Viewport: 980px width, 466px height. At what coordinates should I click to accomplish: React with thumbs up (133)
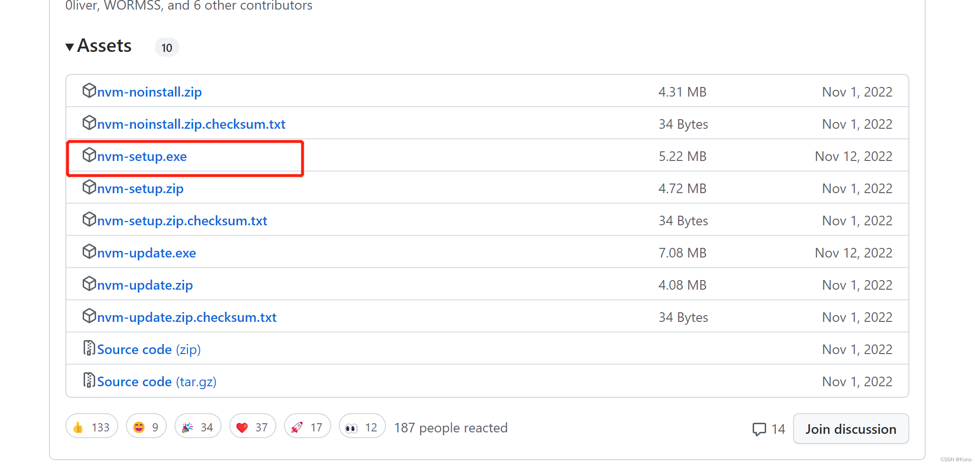coord(92,426)
